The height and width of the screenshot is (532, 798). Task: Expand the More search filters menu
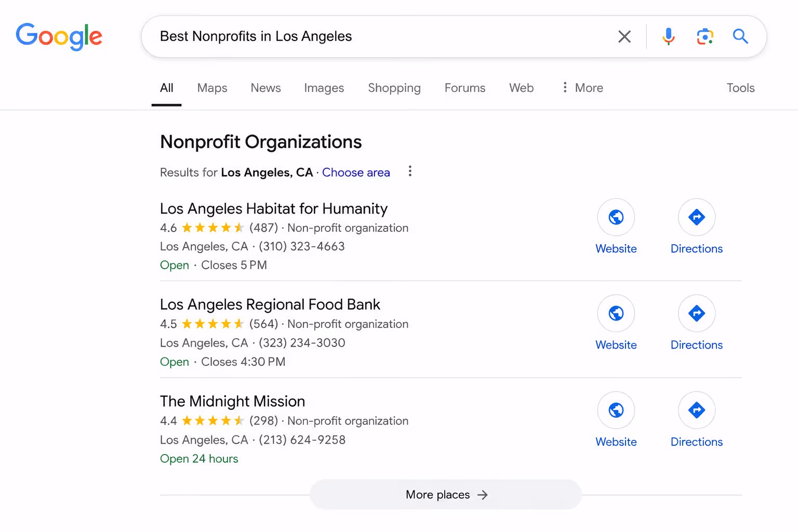pyautogui.click(x=582, y=88)
